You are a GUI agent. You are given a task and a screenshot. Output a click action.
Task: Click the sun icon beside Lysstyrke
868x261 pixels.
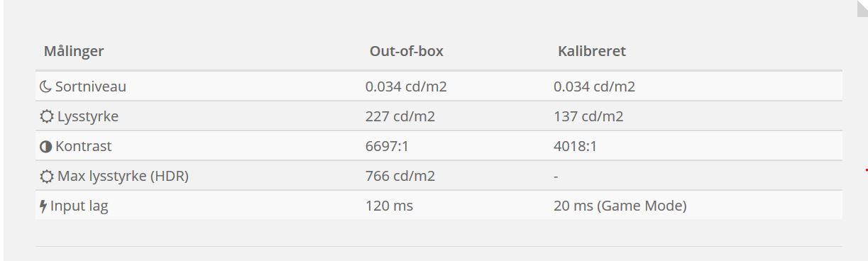[x=47, y=116]
